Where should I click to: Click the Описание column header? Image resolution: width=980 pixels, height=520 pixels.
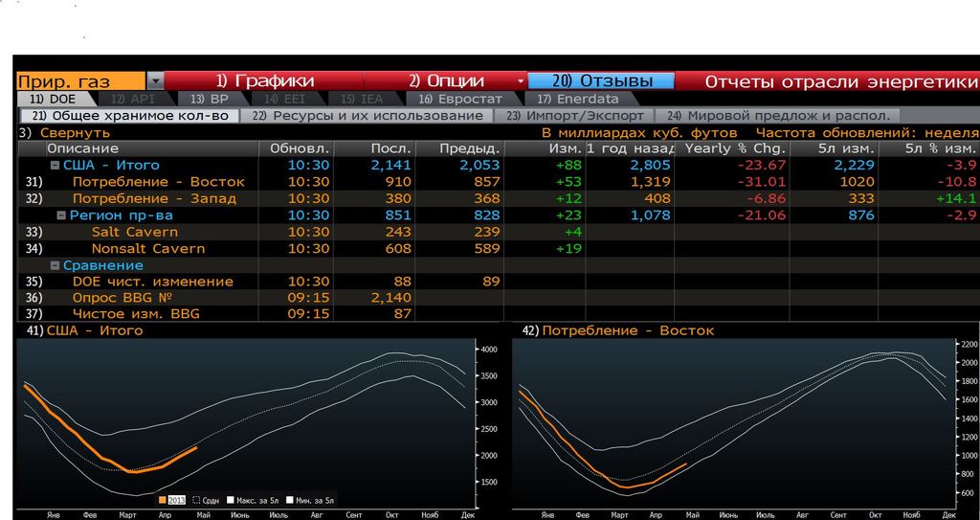click(153, 149)
